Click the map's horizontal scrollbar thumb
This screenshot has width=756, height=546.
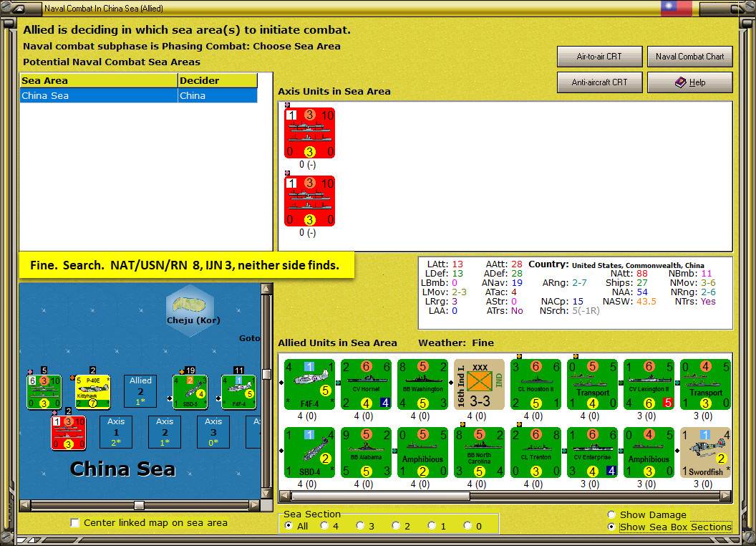coord(139,505)
